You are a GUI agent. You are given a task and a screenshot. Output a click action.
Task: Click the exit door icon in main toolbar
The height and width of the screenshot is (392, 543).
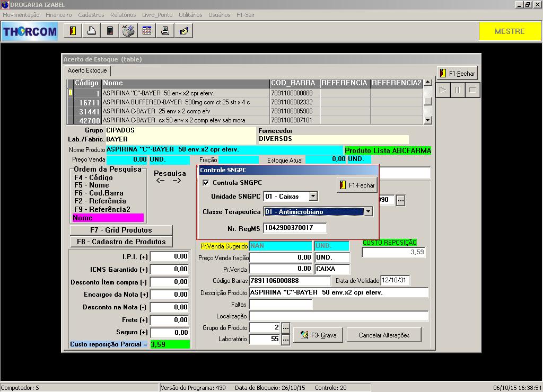pos(73,31)
